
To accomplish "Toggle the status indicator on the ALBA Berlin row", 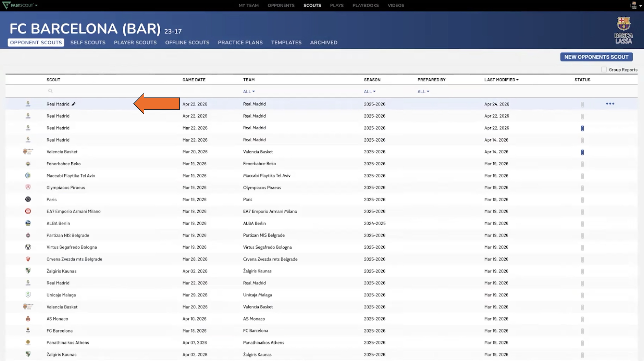I will (582, 224).
